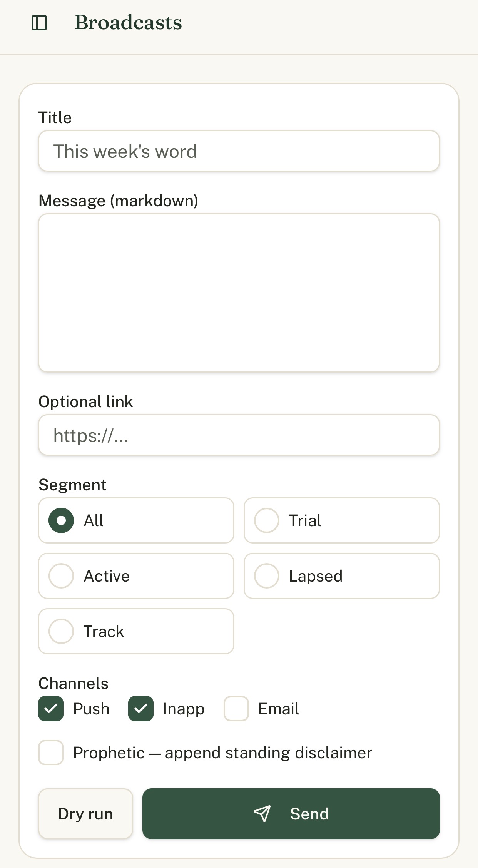Viewport: 478px width, 868px height.
Task: Click the Email channel label
Action: [279, 709]
